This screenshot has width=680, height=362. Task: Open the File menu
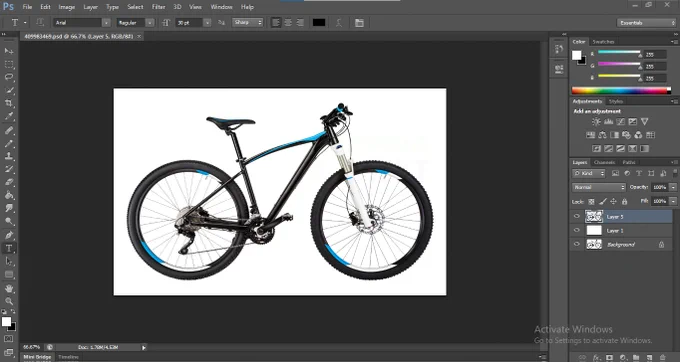(27, 7)
